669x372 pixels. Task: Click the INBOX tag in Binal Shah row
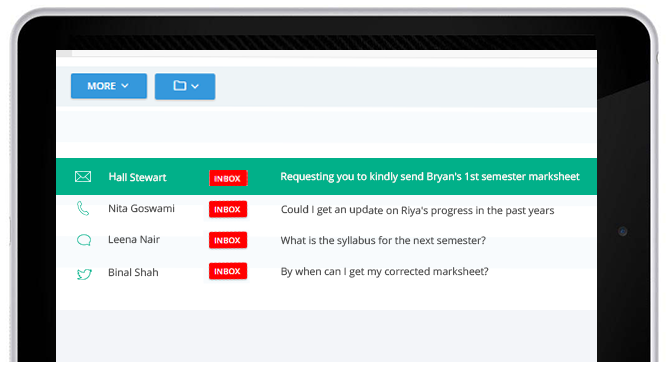(x=228, y=271)
